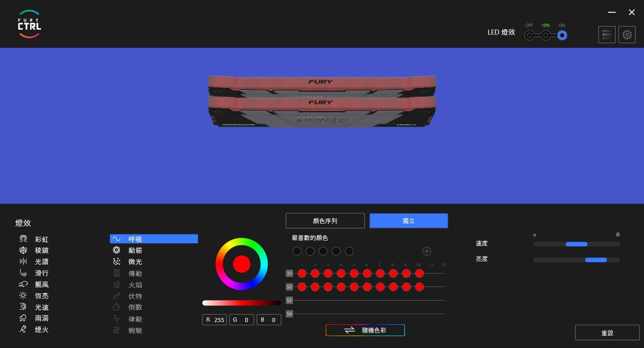Click the red center of color wheel
Image resolution: width=644 pixels, height=348 pixels.
click(x=242, y=264)
